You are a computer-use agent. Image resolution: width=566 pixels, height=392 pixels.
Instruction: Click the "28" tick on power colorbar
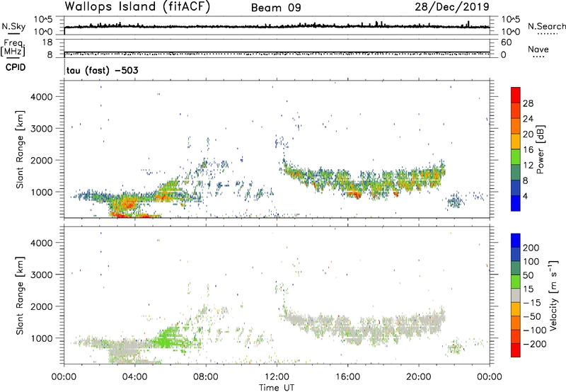(x=528, y=103)
